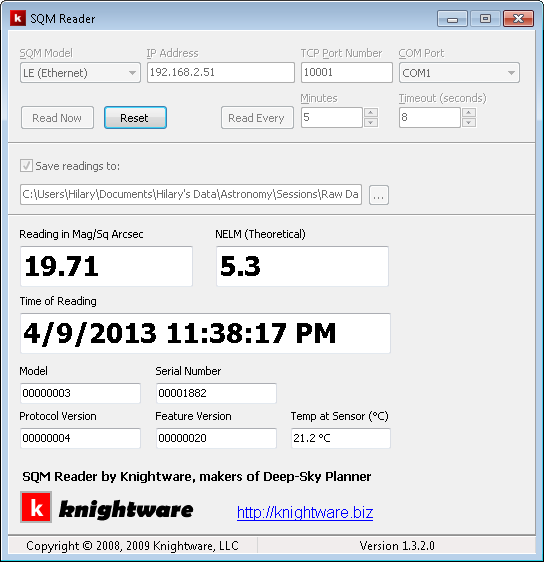Decrease Timeout with down arrow
The width and height of the screenshot is (544, 562).
pyautogui.click(x=469, y=123)
